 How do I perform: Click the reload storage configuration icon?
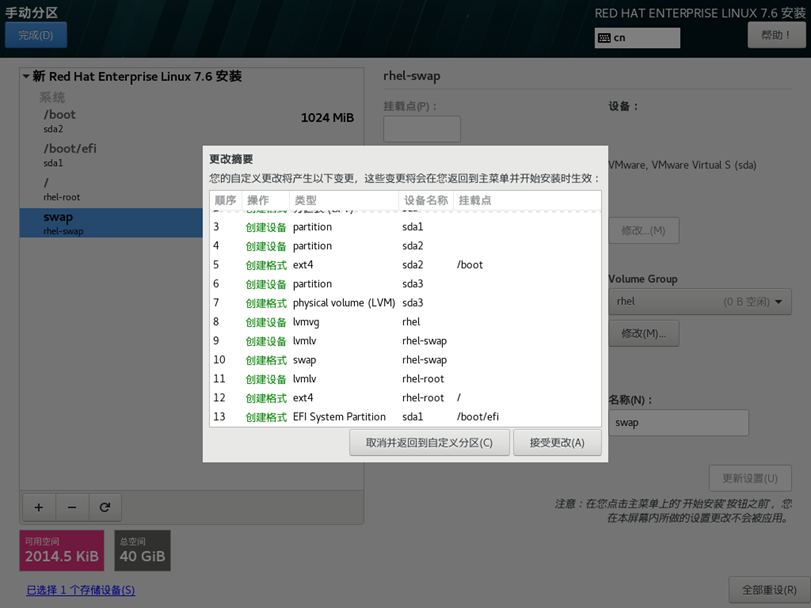[x=105, y=507]
